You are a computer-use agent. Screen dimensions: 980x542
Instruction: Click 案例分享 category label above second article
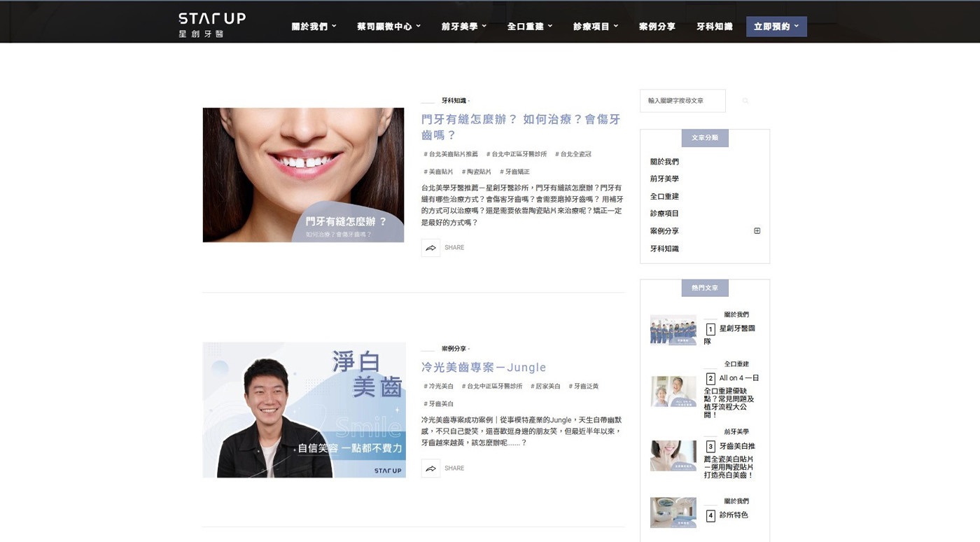pos(454,349)
